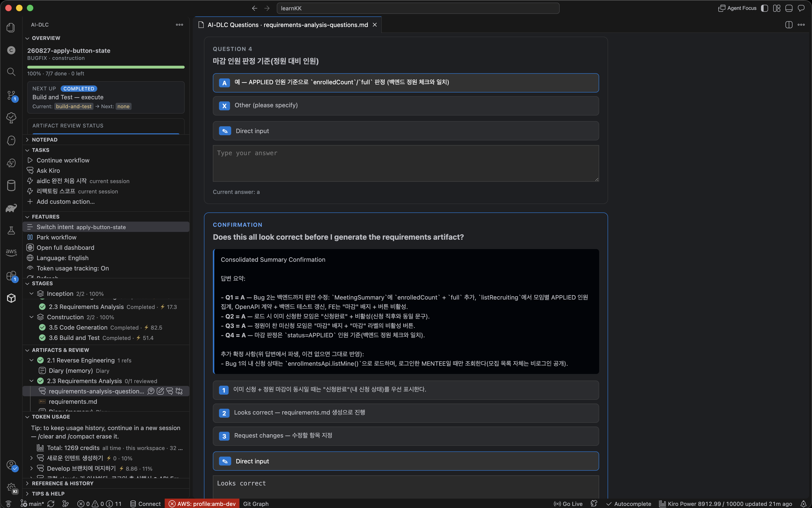Click Question 4 Type your answer field

tap(406, 163)
